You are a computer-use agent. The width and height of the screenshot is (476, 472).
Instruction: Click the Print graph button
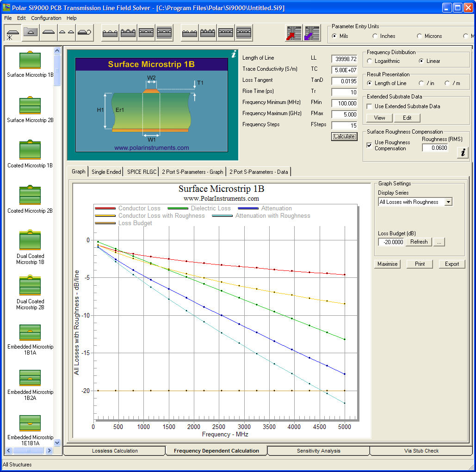420,264
